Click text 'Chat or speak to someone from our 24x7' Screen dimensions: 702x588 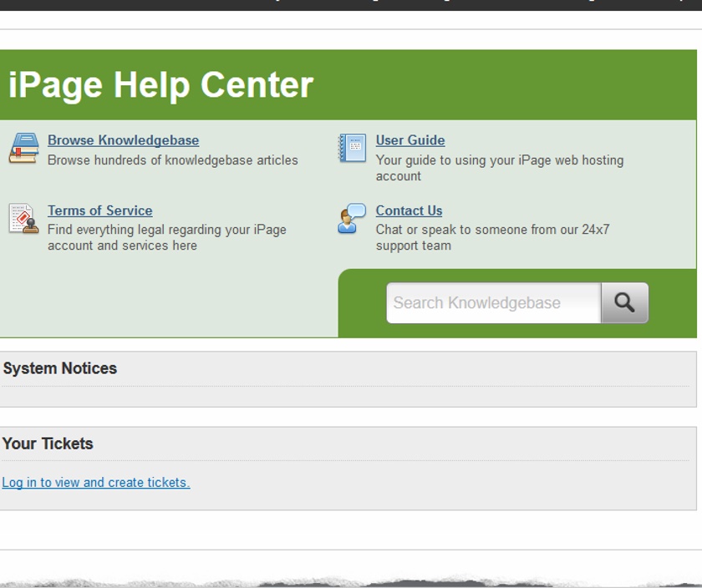[492, 230]
